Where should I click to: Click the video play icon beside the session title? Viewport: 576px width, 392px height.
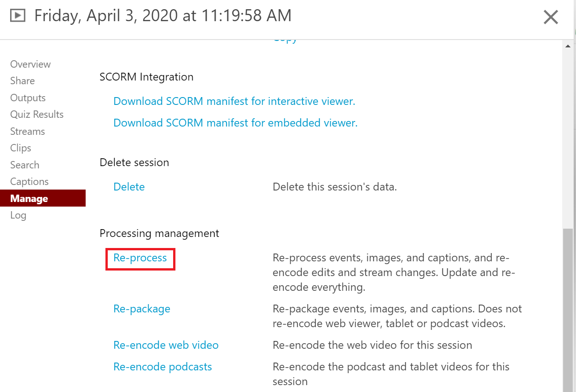pyautogui.click(x=17, y=16)
